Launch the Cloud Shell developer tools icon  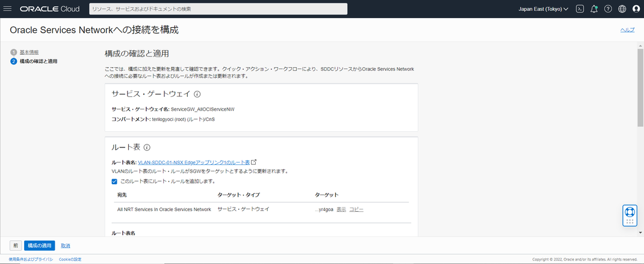[x=580, y=8]
